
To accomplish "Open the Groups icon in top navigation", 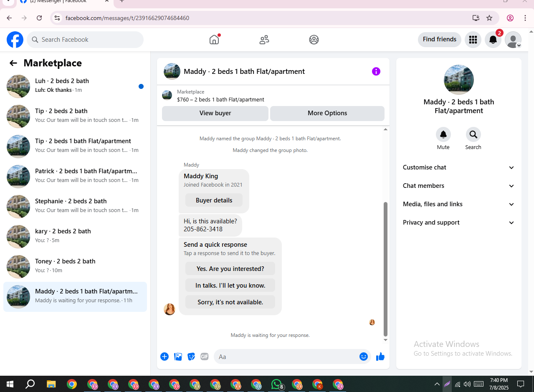I will click(x=314, y=40).
